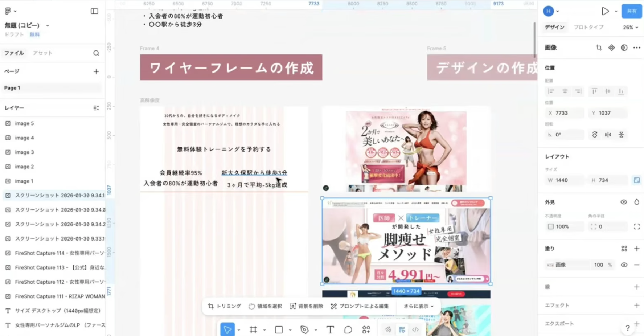Screen dimensions: 644x336
Task: Hide the image fill with eye icon
Action: click(624, 265)
